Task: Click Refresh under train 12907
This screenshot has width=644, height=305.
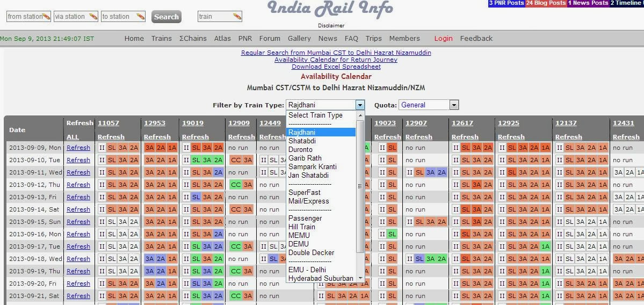Action: point(419,137)
